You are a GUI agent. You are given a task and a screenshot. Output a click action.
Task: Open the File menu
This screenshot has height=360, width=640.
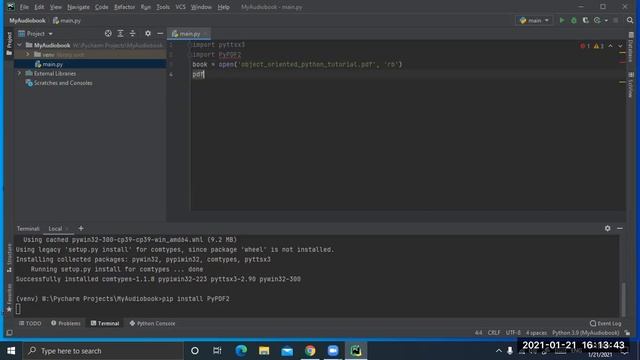point(24,7)
